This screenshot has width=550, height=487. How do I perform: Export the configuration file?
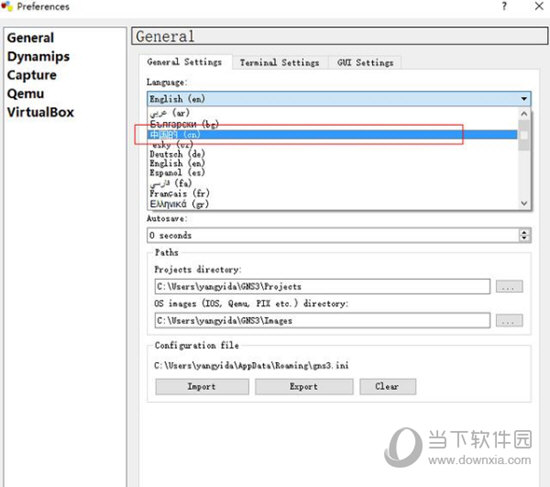tap(304, 387)
